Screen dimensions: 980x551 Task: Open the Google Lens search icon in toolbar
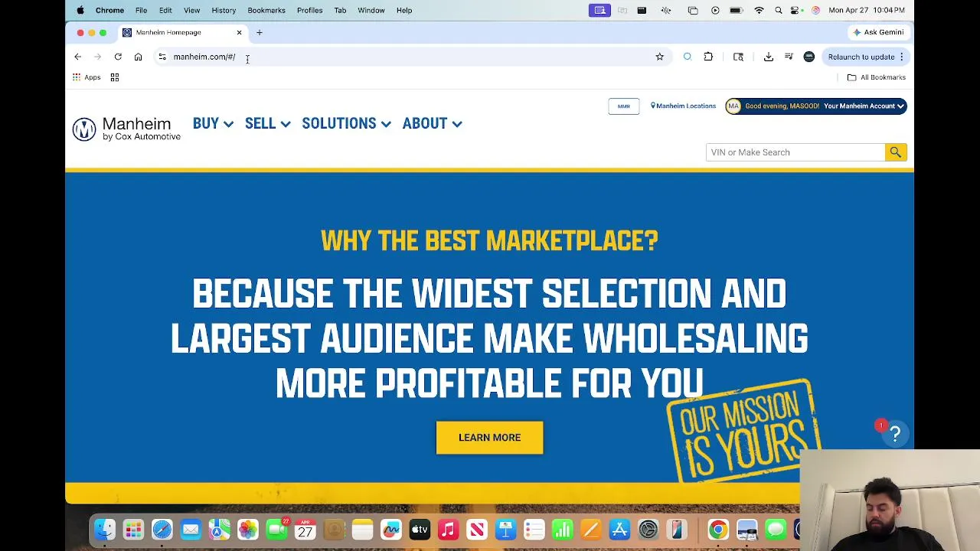click(738, 57)
